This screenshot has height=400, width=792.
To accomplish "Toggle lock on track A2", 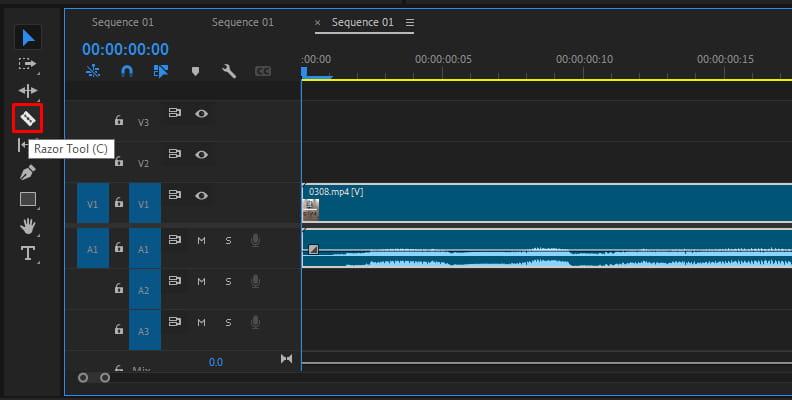I will tap(119, 288).
